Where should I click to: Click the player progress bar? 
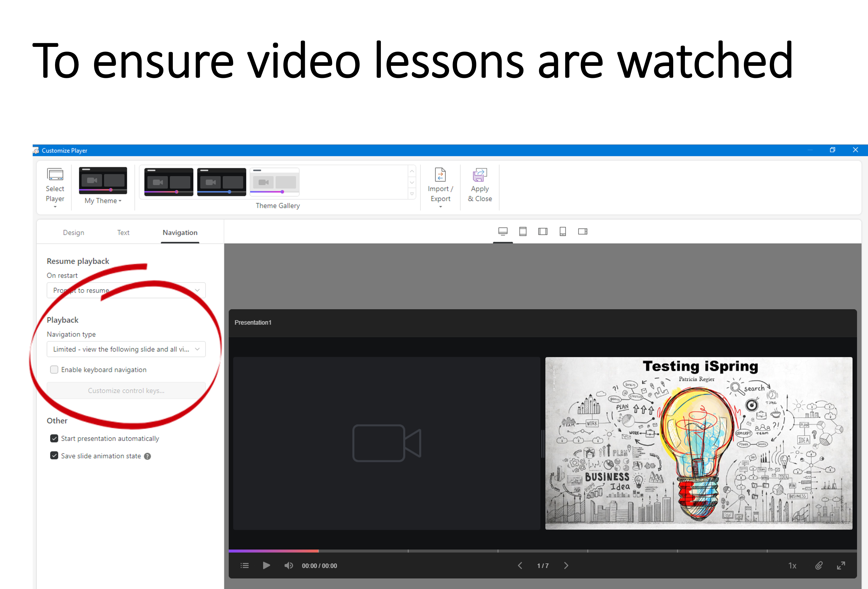pos(543,551)
